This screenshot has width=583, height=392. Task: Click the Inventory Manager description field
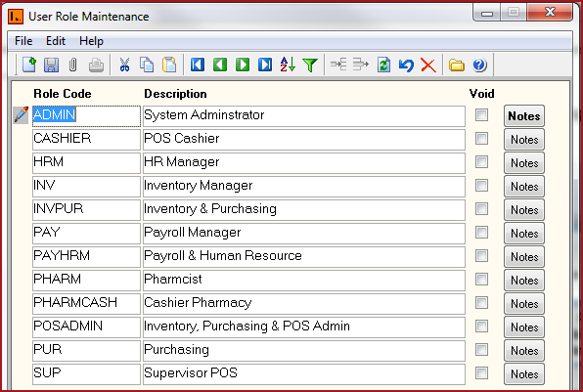304,186
